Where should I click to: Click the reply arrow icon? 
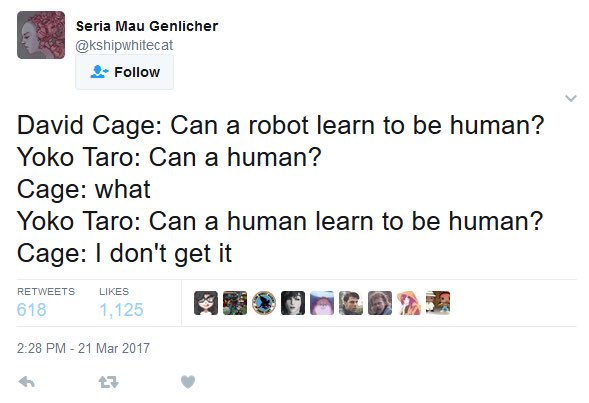(x=26, y=382)
